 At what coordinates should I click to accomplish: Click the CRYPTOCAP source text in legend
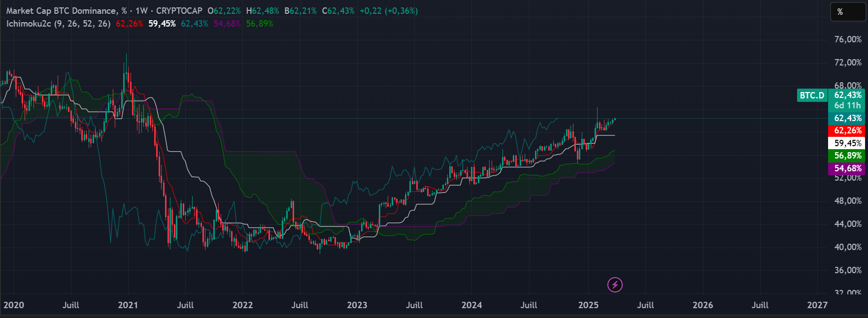pos(179,11)
